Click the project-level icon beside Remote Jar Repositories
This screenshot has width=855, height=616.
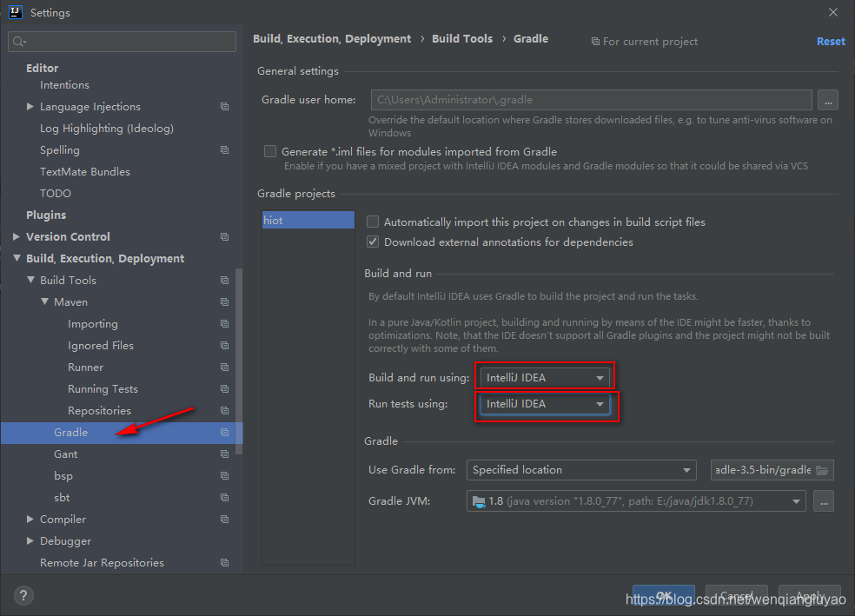[225, 563]
